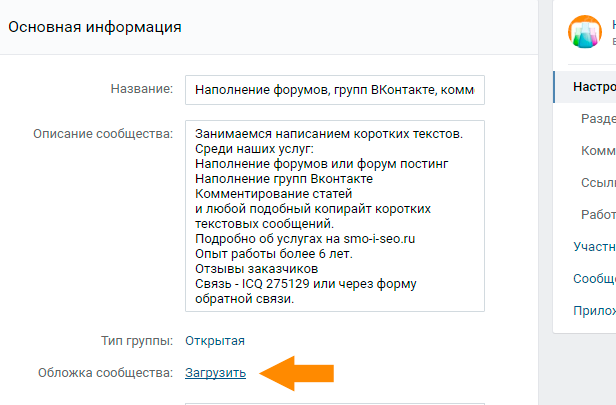Open the Сообщения sidebar section
Image resolution: width=616 pixels, height=405 pixels.
click(594, 278)
